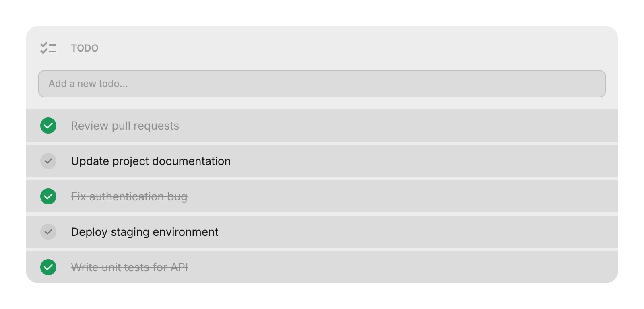Mark Update project documentation as done
Image resolution: width=644 pixels, height=309 pixels.
click(x=48, y=161)
